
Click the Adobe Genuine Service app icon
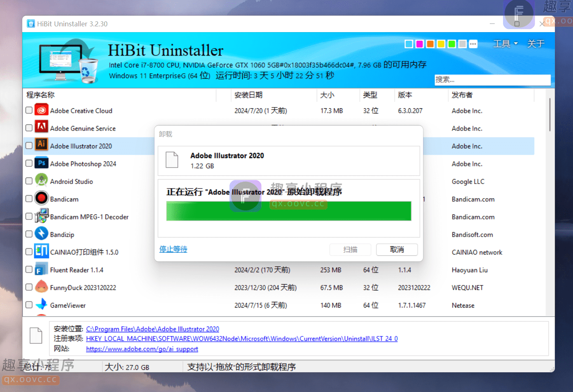pos(42,127)
